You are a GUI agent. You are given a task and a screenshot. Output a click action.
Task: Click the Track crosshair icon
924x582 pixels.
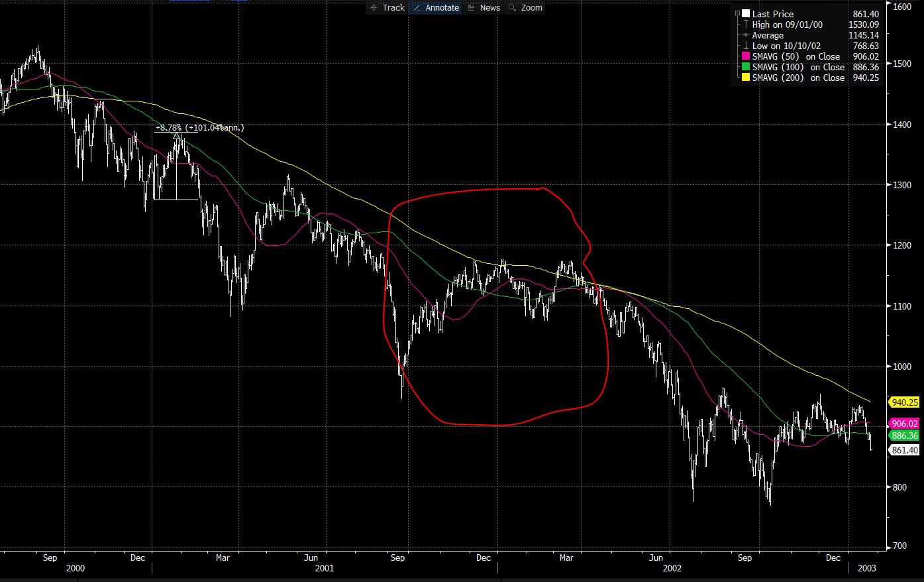[x=374, y=8]
